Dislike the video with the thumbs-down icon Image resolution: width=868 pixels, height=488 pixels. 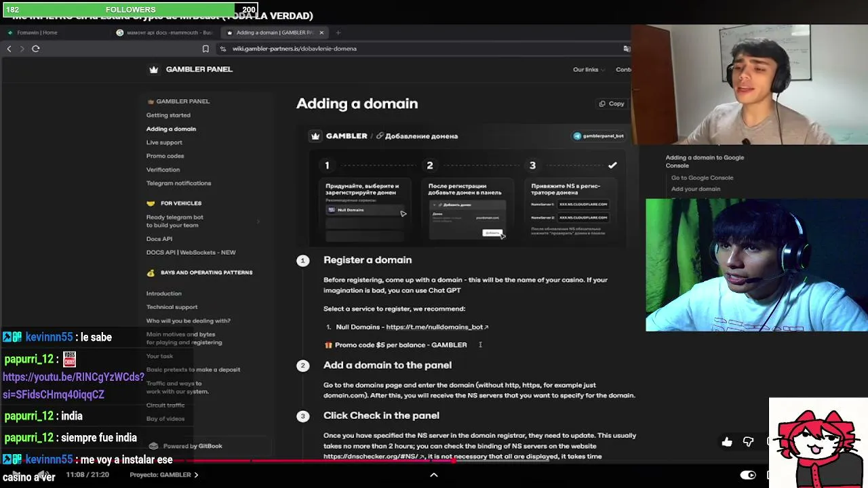point(748,442)
